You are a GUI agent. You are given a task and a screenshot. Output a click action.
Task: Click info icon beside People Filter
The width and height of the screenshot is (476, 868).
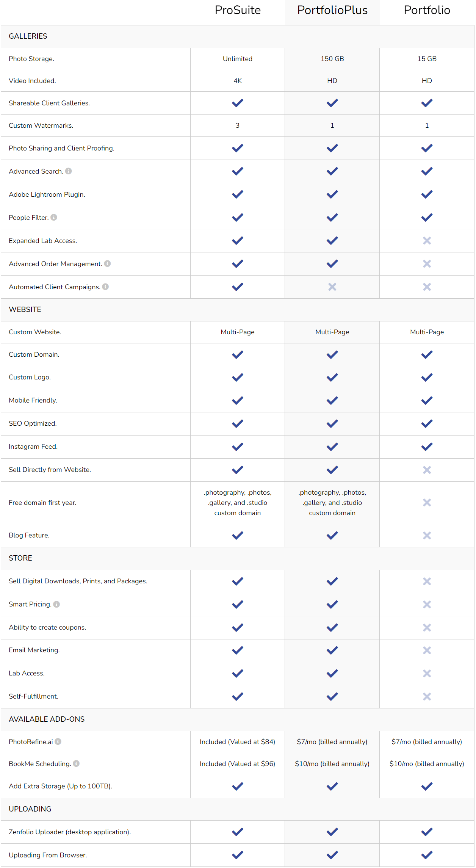[54, 218]
